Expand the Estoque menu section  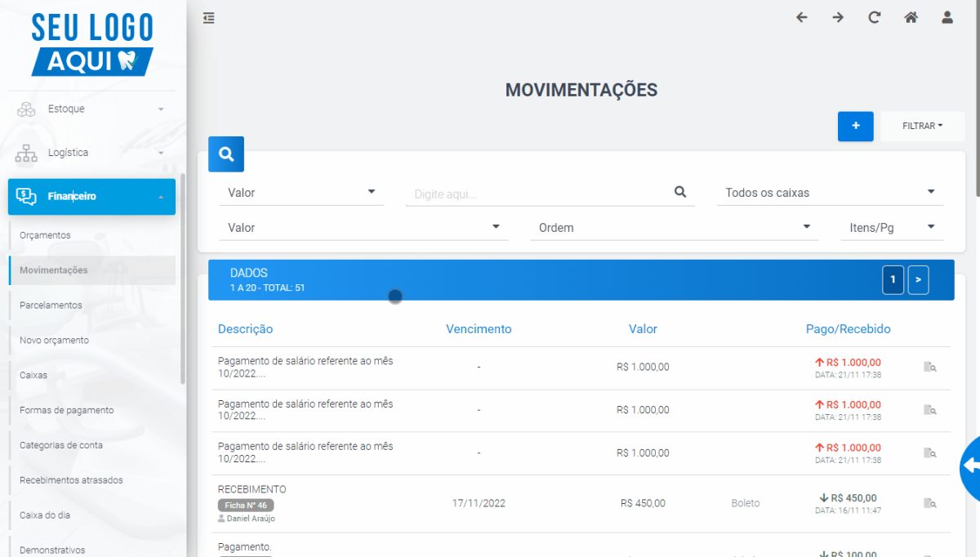[91, 109]
